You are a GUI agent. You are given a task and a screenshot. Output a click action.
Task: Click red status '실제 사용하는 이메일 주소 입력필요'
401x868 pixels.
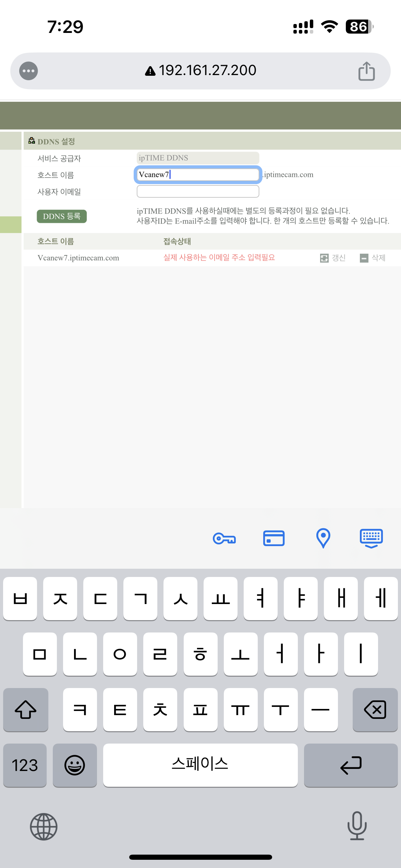219,257
